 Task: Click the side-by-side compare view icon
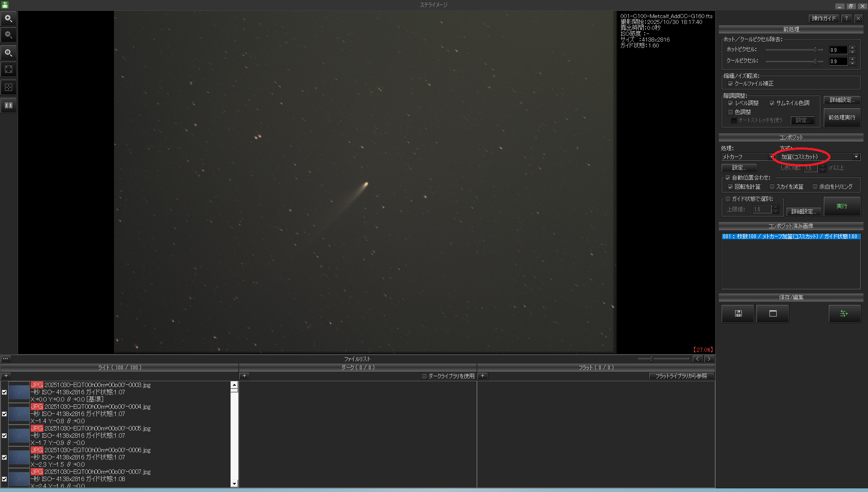(x=9, y=105)
